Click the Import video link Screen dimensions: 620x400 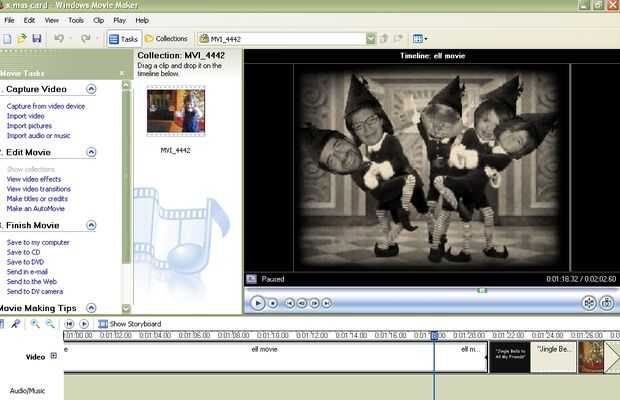(x=26, y=116)
